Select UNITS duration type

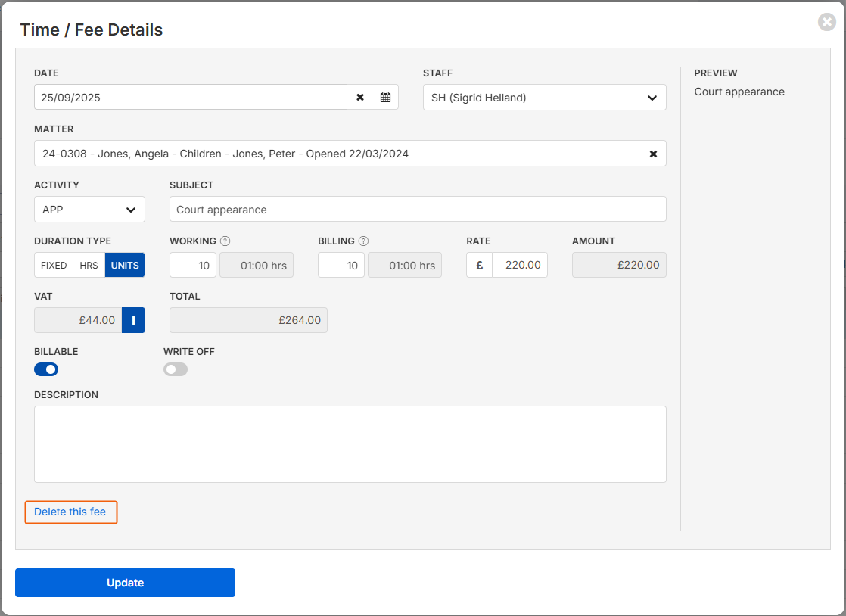[125, 266]
